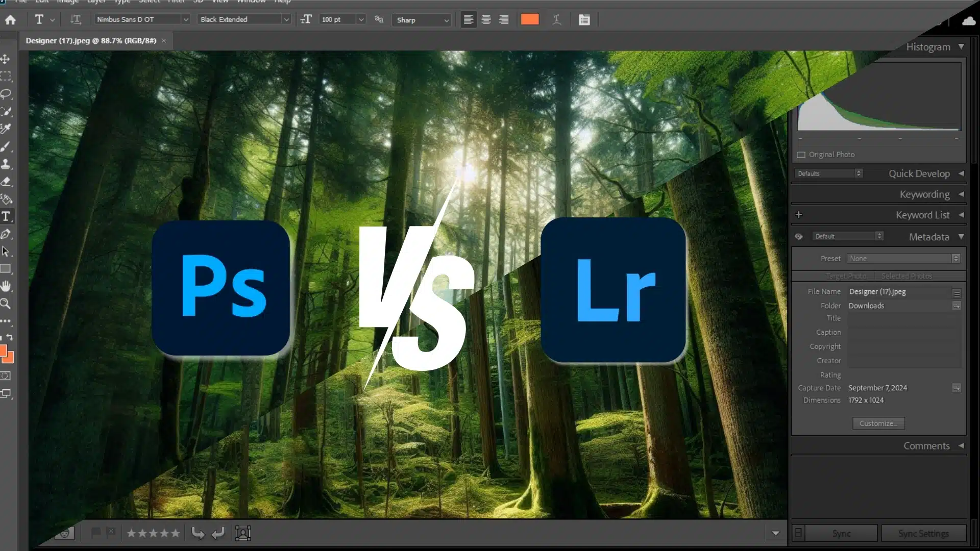Change the screen mode
This screenshot has width=980, height=551.
tap(6, 393)
